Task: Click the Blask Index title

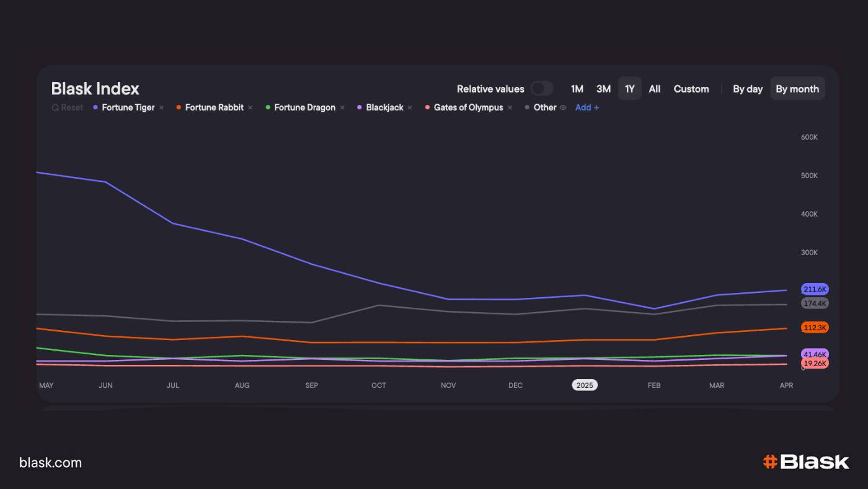Action: (95, 89)
